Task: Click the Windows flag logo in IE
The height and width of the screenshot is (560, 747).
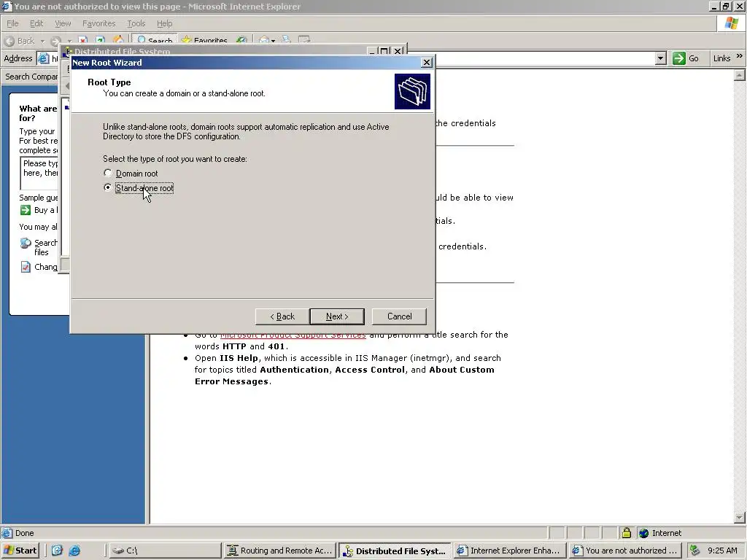Action: point(731,23)
